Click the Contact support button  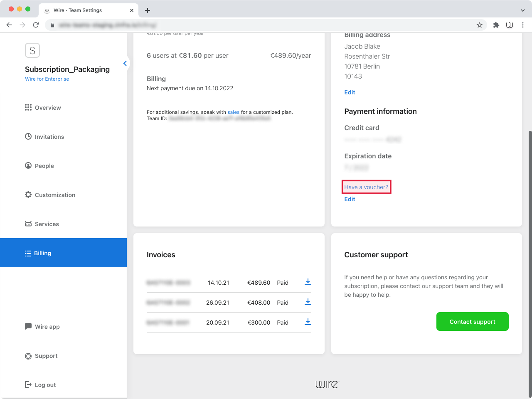click(x=472, y=321)
